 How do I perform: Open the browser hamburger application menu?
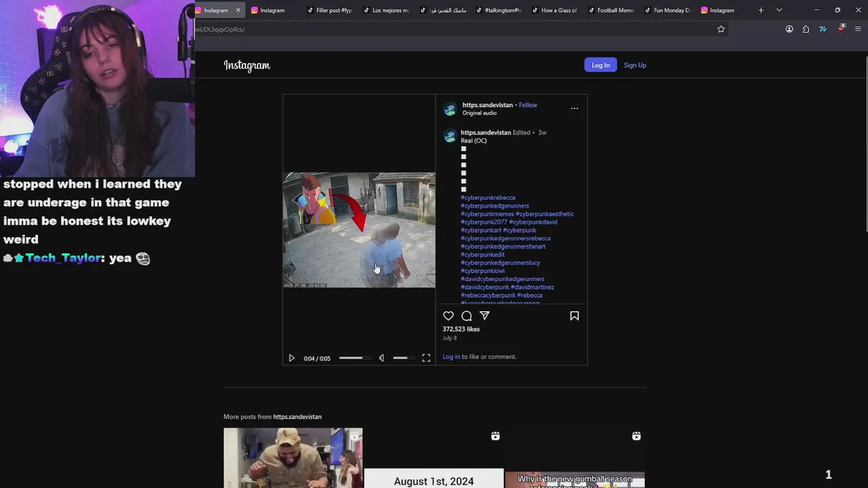coord(858,29)
